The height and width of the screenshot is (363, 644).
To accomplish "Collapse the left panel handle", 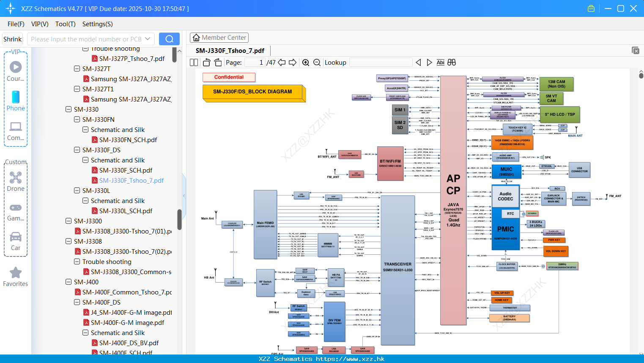I will pyautogui.click(x=184, y=195).
